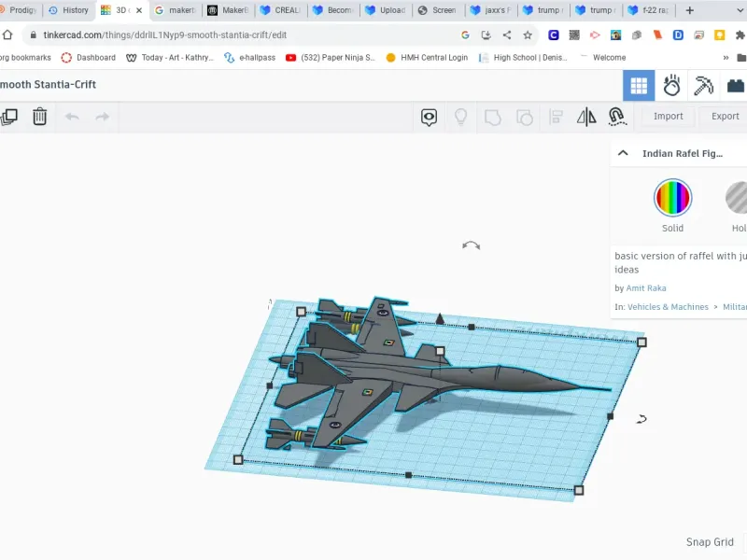The width and height of the screenshot is (747, 560).
Task: Click the rotation arrow right of the workplane
Action: 641,419
